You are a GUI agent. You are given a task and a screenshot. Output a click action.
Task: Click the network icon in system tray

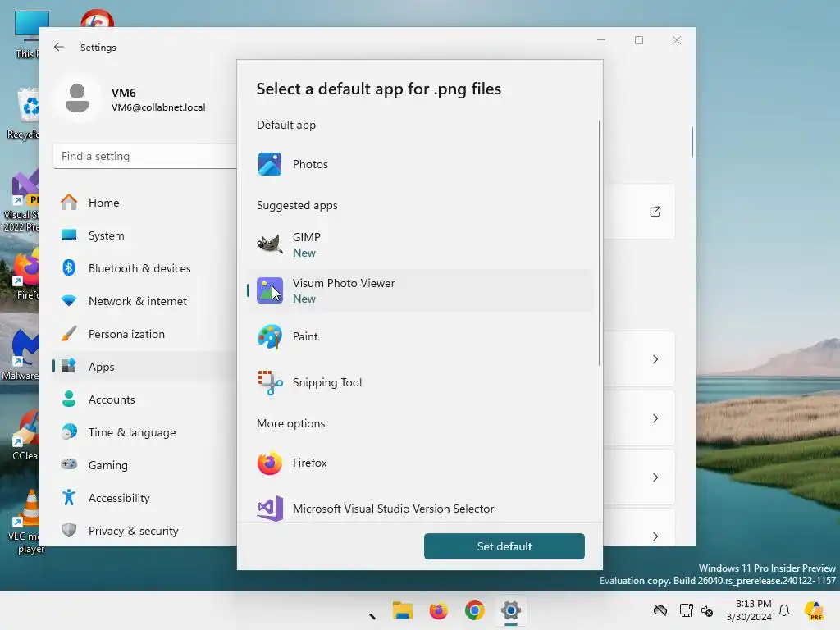coord(686,610)
